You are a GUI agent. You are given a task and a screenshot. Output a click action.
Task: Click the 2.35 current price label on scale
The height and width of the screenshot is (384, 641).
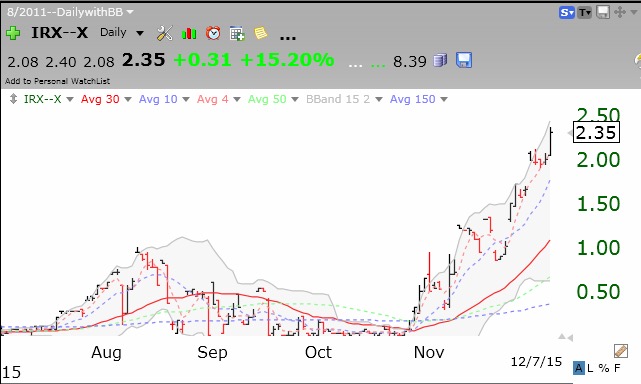[596, 132]
